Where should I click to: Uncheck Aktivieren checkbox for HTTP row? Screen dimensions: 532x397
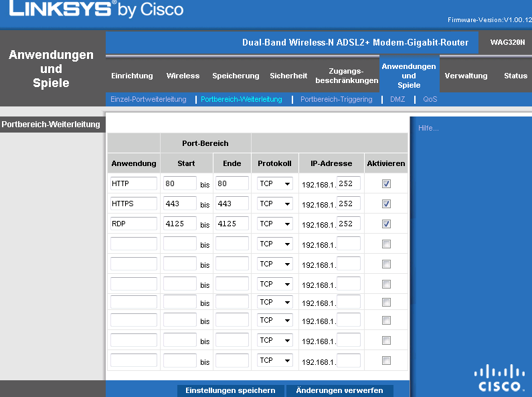tap(386, 183)
